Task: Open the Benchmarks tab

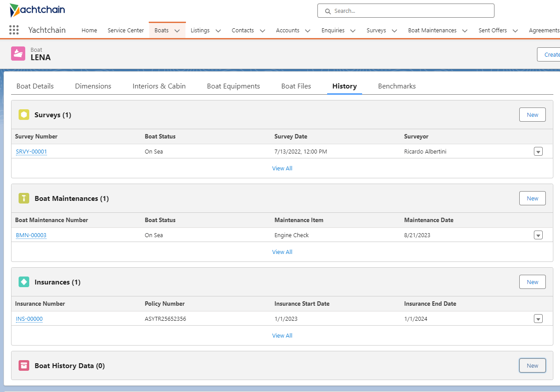Action: tap(397, 86)
